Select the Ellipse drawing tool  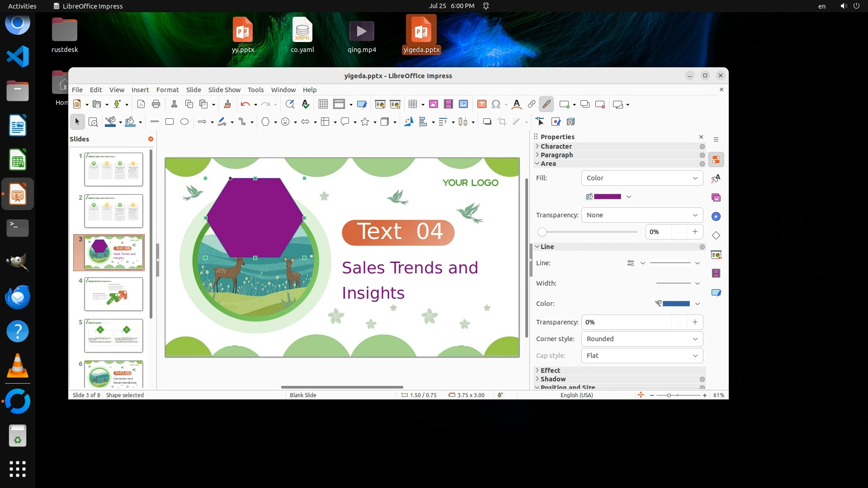(x=184, y=122)
